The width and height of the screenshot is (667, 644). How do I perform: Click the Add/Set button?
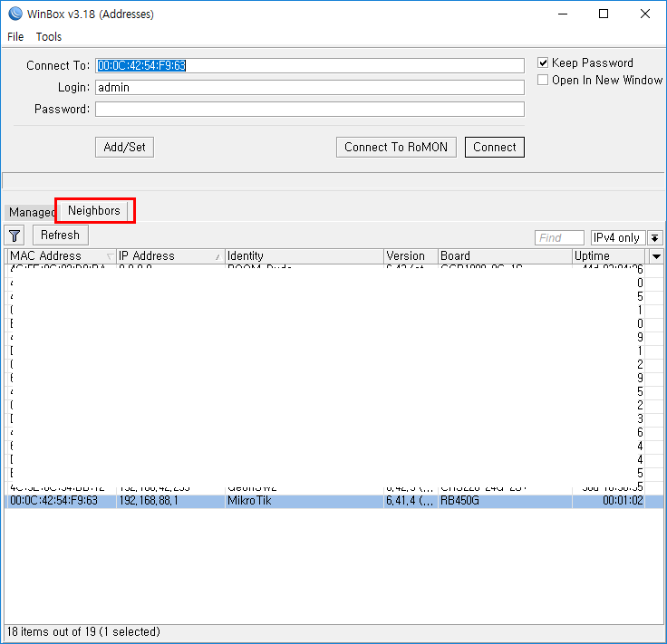point(125,147)
